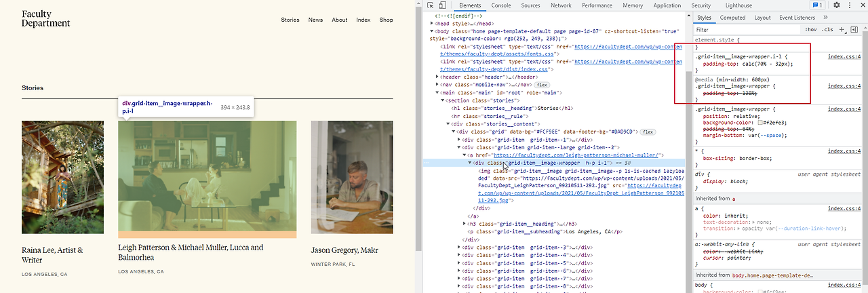Toggle the :hov element state panel
The image size is (868, 293).
point(811,30)
